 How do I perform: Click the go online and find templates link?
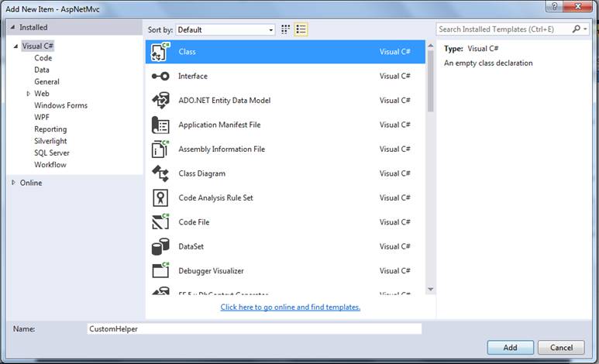coord(291,307)
